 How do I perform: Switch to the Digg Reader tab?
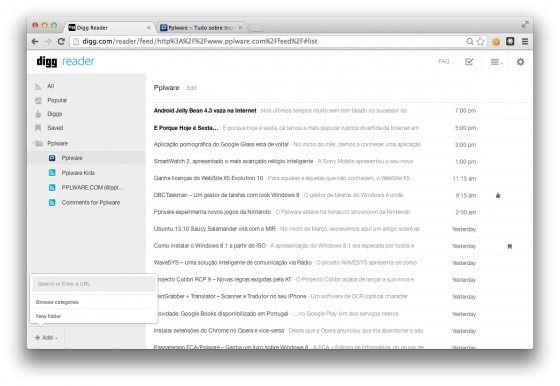(109, 27)
